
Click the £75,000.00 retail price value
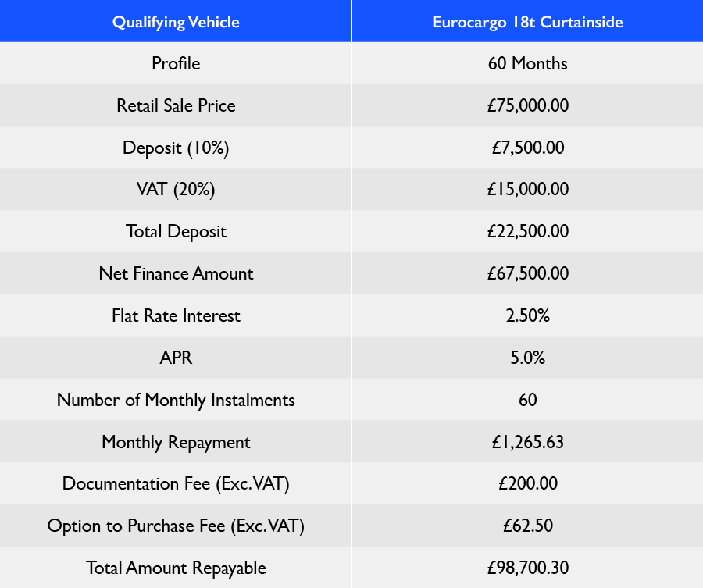pyautogui.click(x=527, y=105)
